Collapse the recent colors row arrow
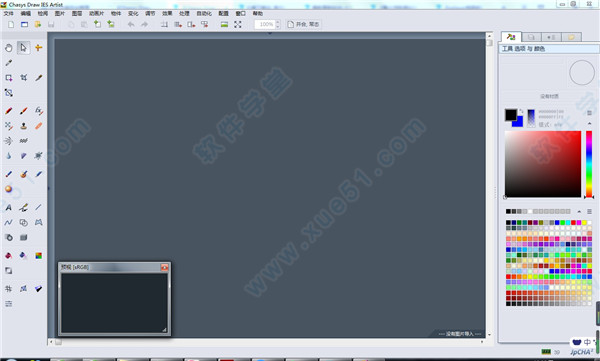 pyautogui.click(x=579, y=211)
